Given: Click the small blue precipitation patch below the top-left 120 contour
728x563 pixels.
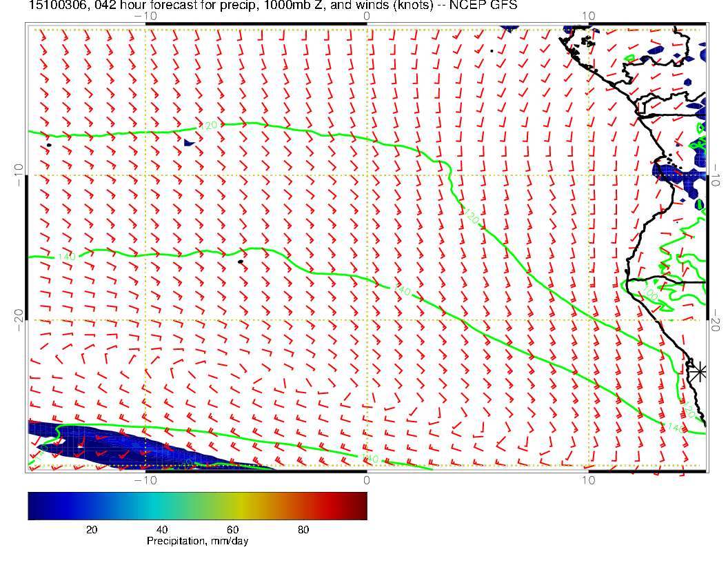Looking at the screenshot, I should tap(190, 141).
